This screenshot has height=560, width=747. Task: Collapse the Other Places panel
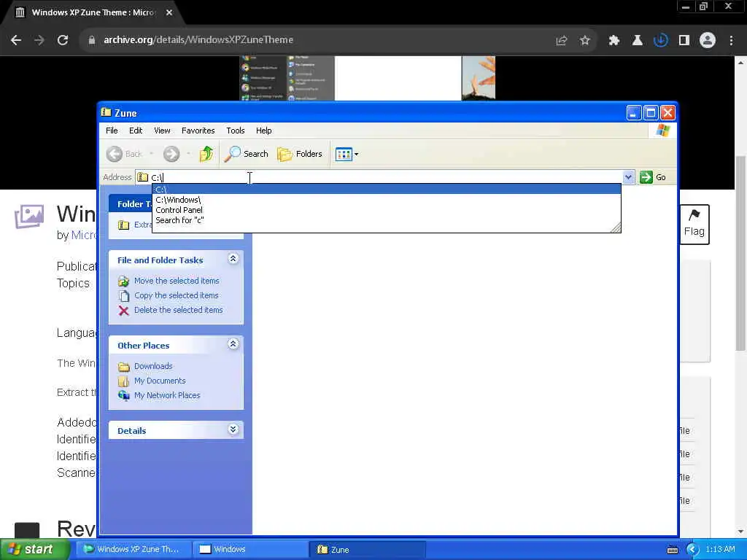click(233, 344)
